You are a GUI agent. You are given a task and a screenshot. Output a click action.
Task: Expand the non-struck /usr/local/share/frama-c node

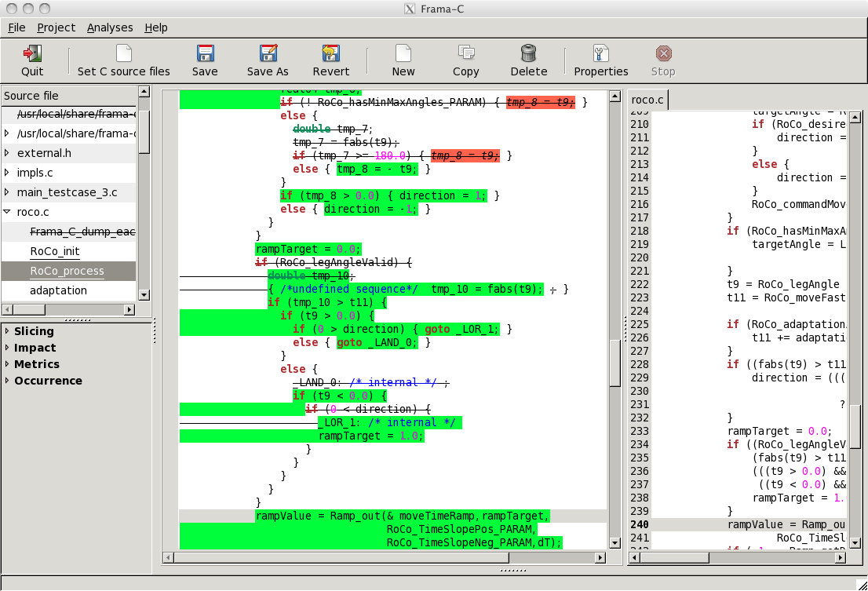[6, 133]
